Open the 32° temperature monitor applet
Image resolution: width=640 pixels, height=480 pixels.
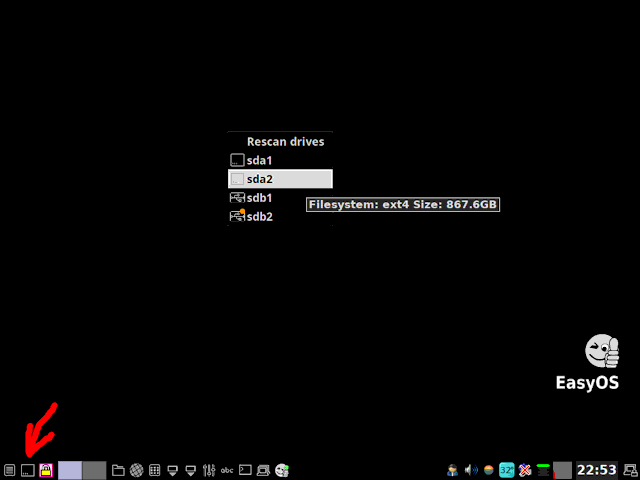point(507,470)
